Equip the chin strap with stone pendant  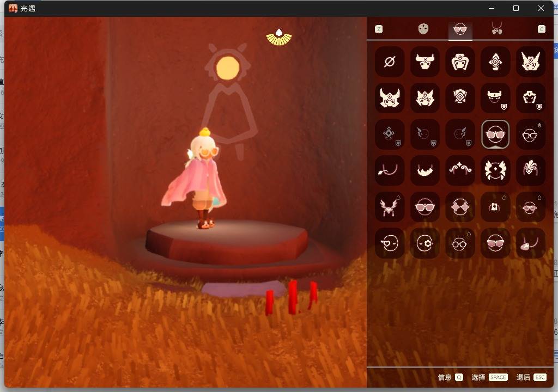pyautogui.click(x=531, y=243)
